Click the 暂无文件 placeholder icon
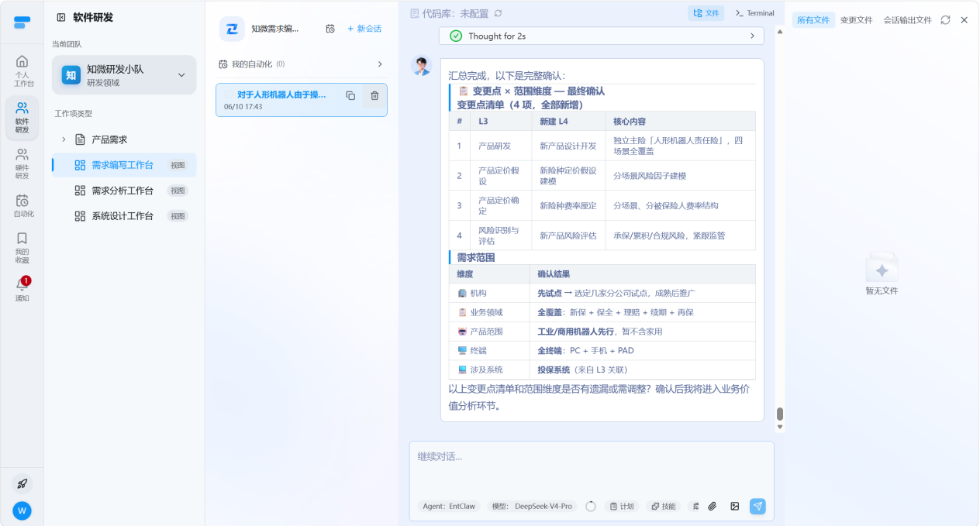 click(882, 268)
